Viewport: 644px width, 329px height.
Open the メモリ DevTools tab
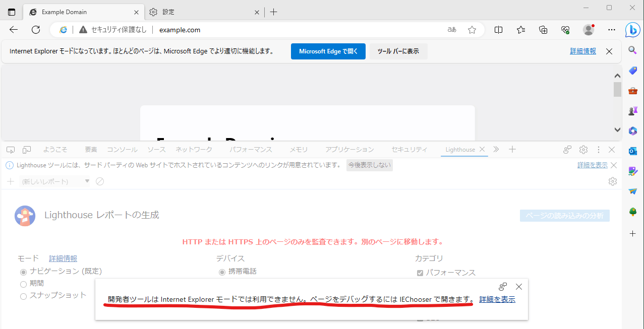point(299,150)
